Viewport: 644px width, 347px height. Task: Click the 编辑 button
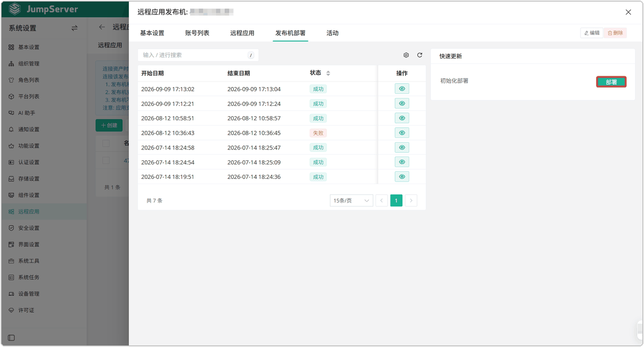point(592,33)
